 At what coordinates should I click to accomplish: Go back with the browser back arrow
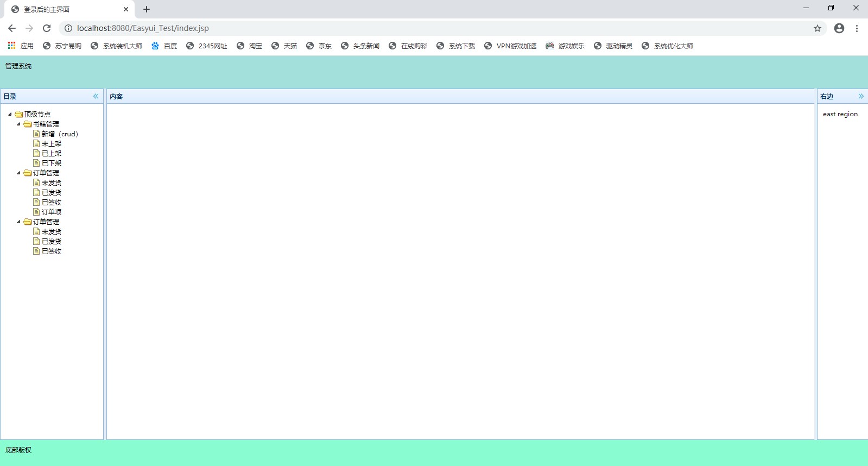(12, 28)
